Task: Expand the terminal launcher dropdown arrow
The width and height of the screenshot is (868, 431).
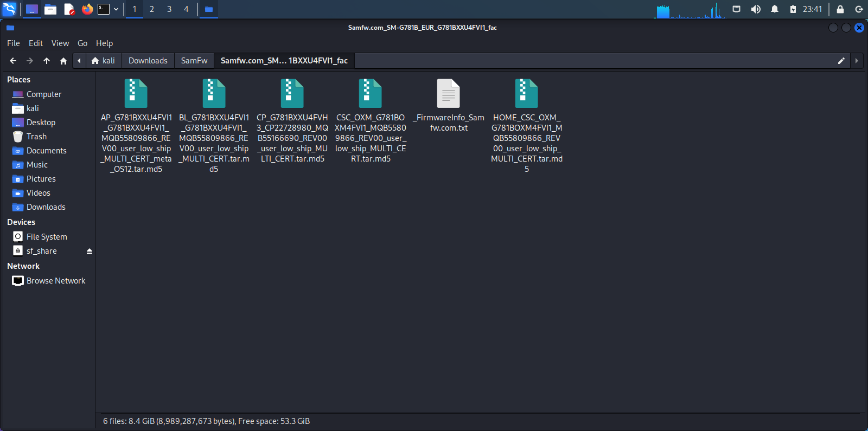Action: 116,9
